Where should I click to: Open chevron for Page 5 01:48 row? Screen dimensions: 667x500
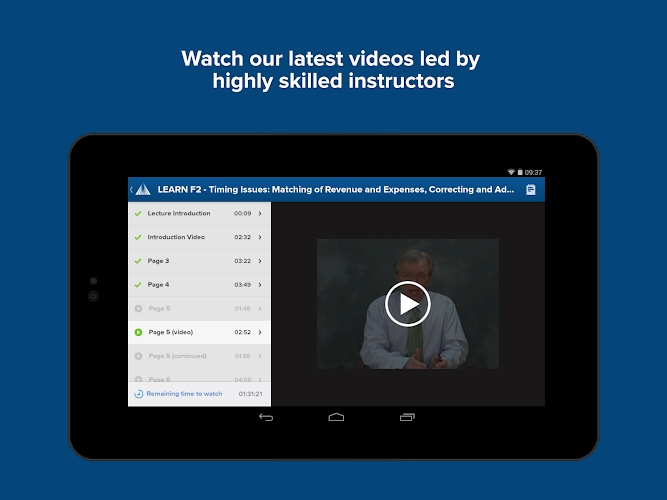coord(260,309)
